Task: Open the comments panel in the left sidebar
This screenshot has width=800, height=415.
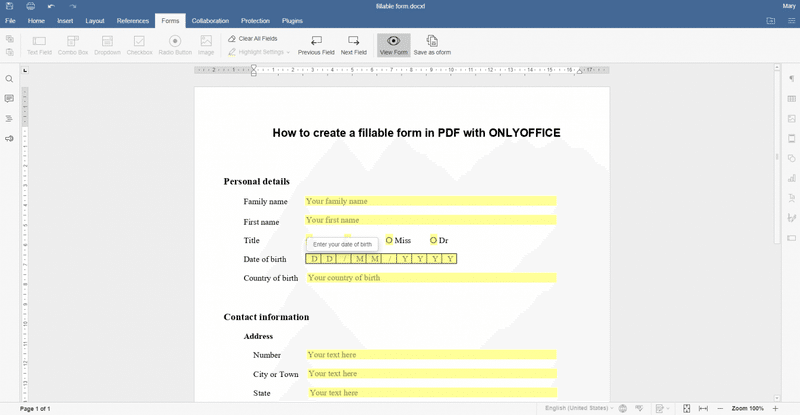Action: coord(9,99)
